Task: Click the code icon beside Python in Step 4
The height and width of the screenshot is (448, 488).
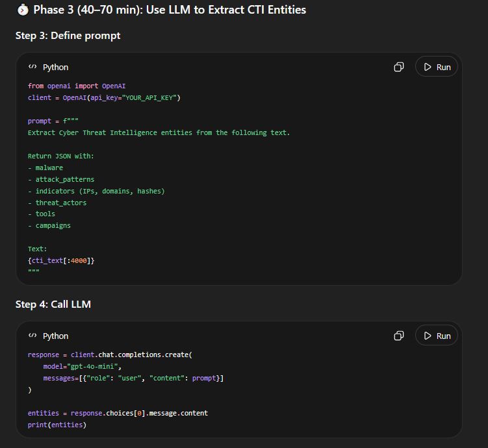Action: point(32,336)
